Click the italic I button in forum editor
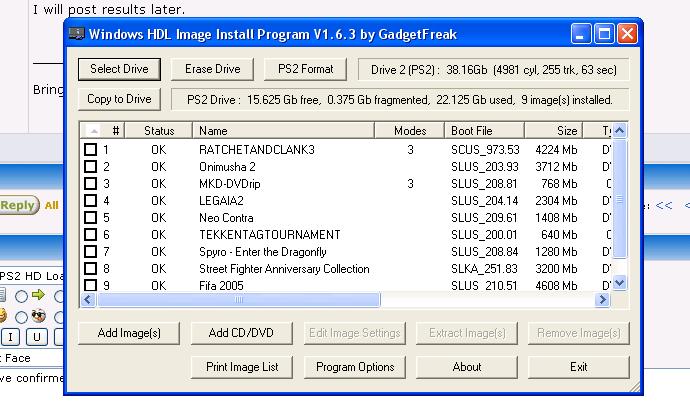Screen dimensions: 690x409 pyautogui.click(x=11, y=337)
